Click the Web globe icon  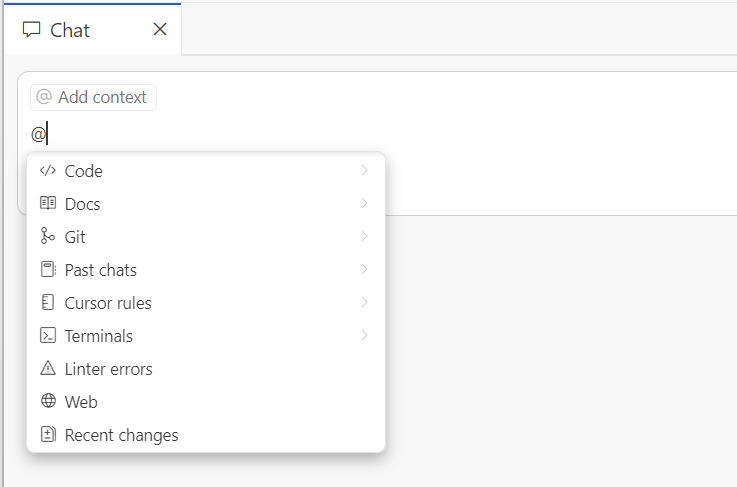click(47, 402)
